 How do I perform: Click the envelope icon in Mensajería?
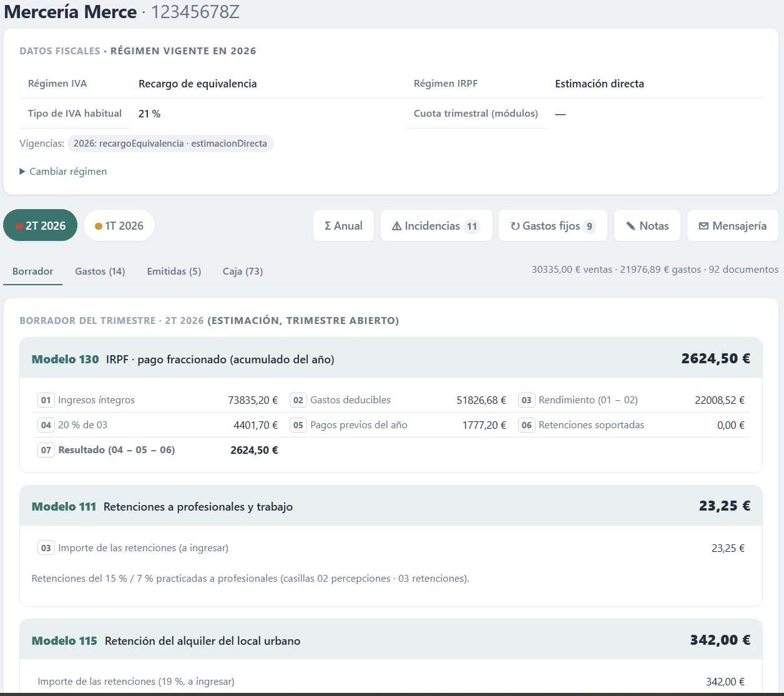703,226
